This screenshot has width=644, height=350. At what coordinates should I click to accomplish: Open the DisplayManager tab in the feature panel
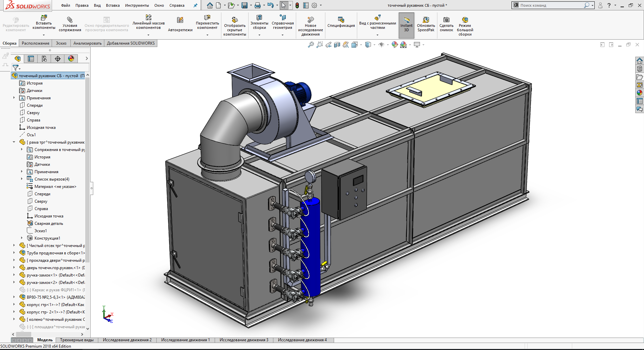tap(71, 59)
